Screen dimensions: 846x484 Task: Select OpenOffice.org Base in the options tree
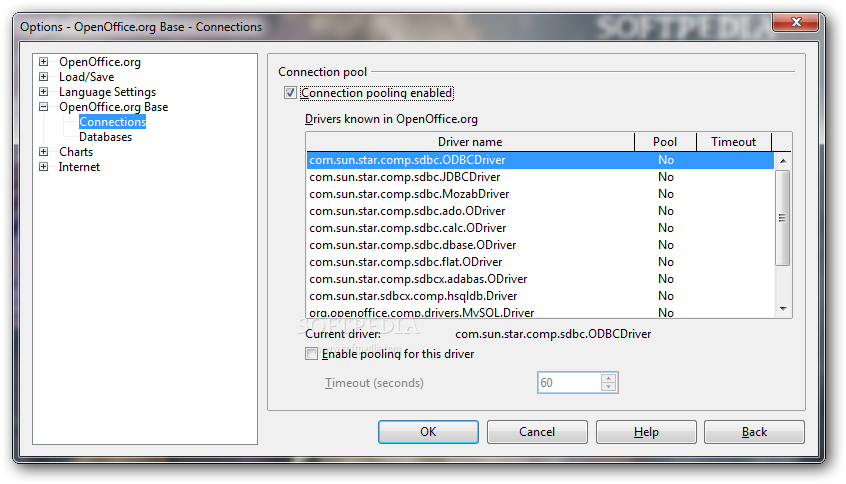pyautogui.click(x=113, y=107)
